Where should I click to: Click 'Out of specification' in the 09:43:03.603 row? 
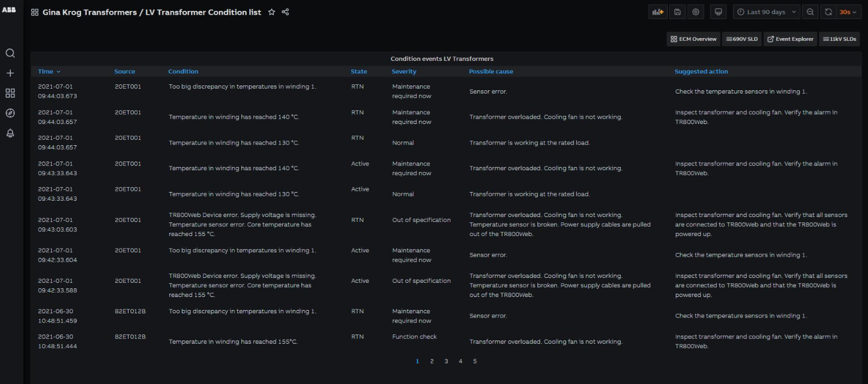(x=421, y=220)
